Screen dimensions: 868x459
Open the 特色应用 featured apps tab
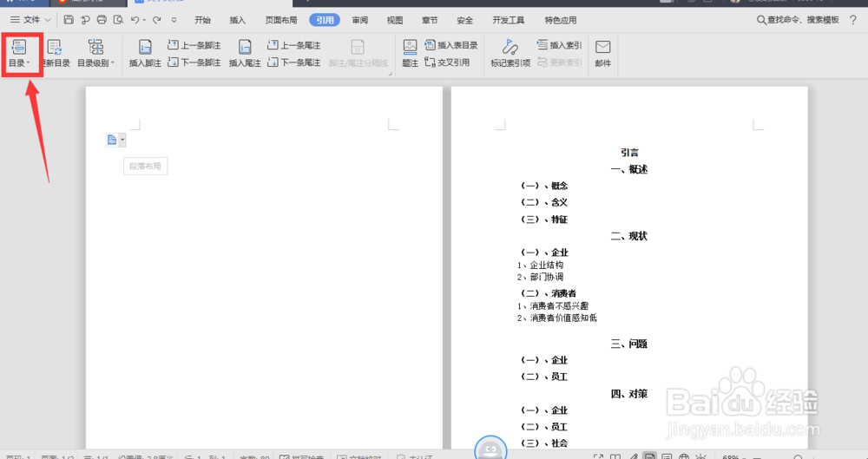click(560, 20)
